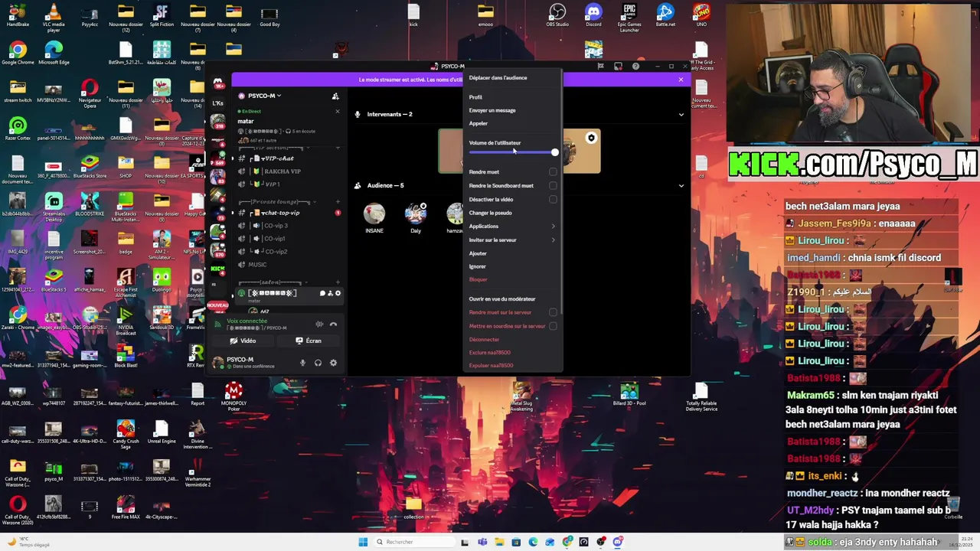Open Battle.net desktop shortcut
This screenshot has width=980, height=551.
(x=665, y=15)
